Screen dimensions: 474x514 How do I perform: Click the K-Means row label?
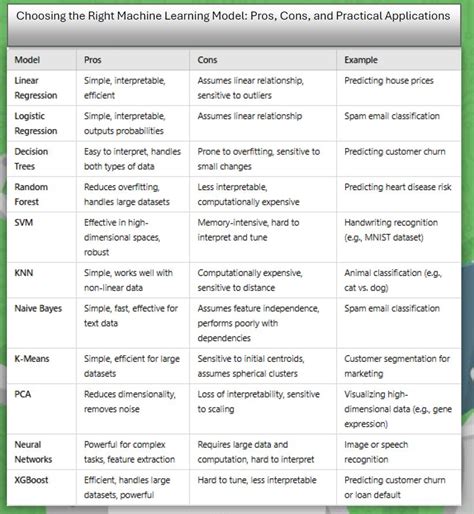[x=32, y=359]
